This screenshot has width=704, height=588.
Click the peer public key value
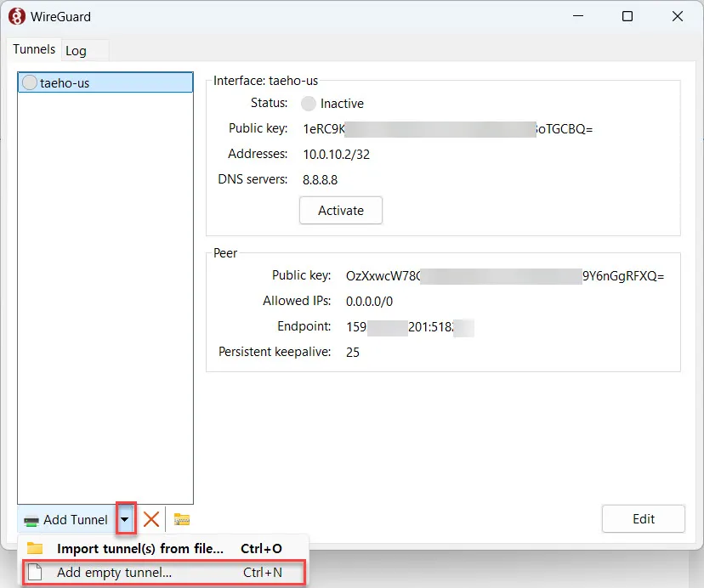tap(505, 275)
